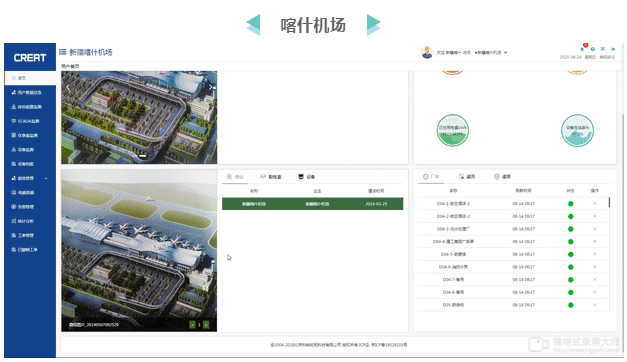Click the X action in the D04-5 row
Screen dimensions: 627x362
pos(595,254)
